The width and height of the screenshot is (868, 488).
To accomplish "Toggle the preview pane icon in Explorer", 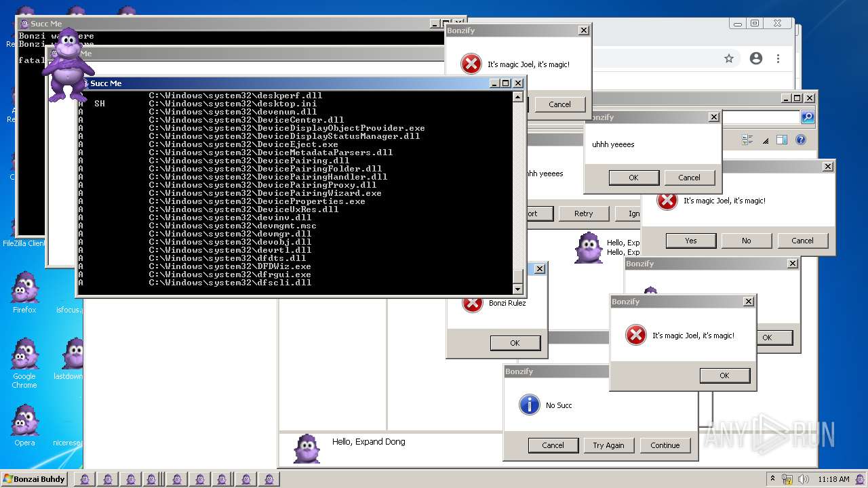I will (x=781, y=140).
